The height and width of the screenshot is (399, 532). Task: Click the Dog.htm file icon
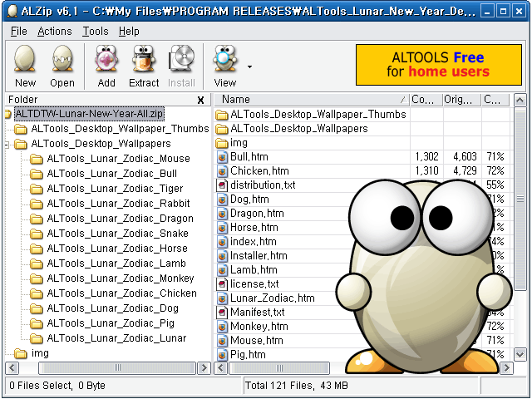click(222, 199)
